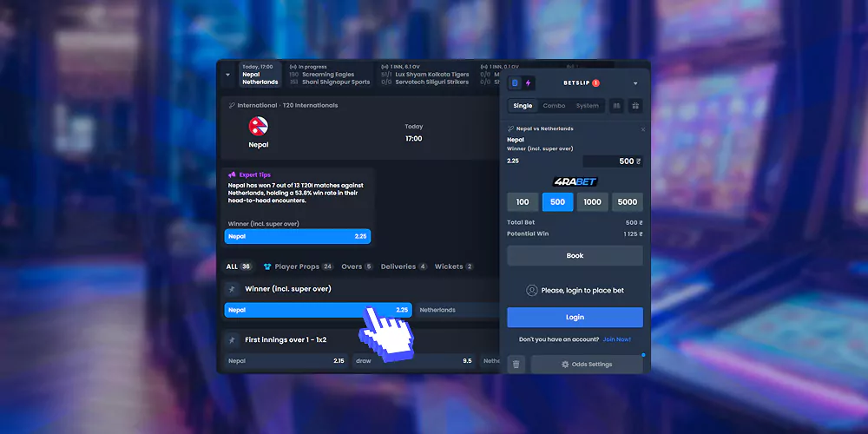Select the Combo bet type tab
Image resolution: width=868 pixels, height=434 pixels.
(x=554, y=106)
